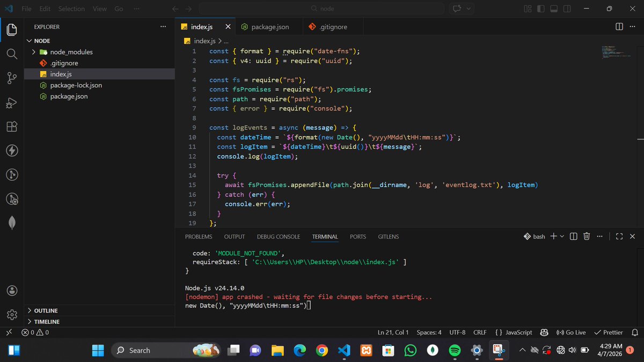Open the hidden menu items ellipsis
Viewport: 644px width, 362px height.
pos(136,9)
